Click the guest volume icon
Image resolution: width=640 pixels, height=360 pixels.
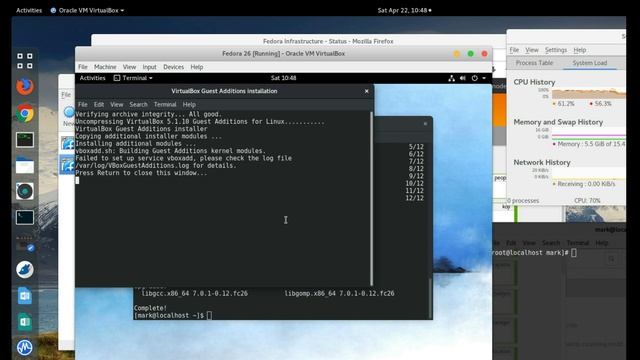click(462, 78)
